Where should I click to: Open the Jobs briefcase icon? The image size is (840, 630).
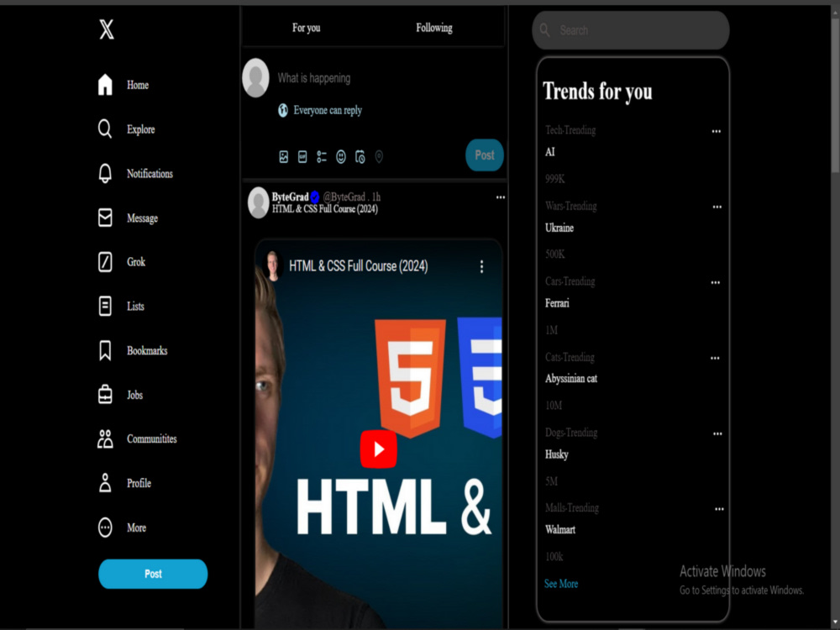coord(105,394)
